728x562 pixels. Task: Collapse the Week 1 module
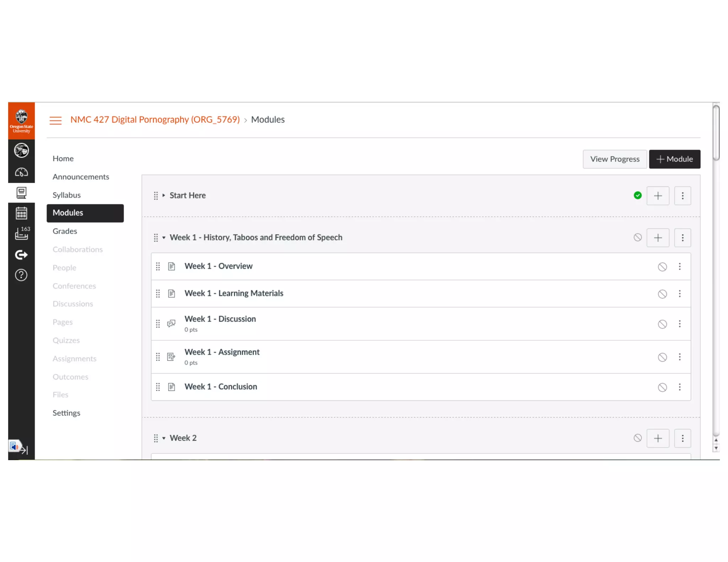(164, 238)
